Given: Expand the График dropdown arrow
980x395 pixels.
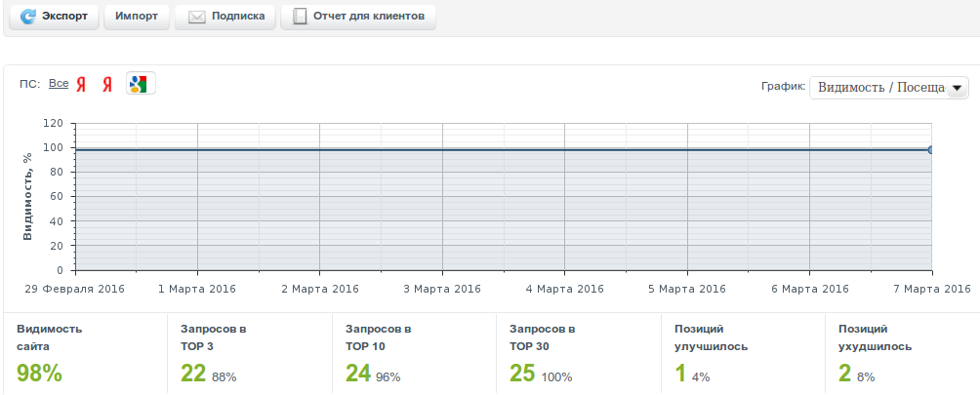Looking at the screenshot, I should pyautogui.click(x=957, y=88).
